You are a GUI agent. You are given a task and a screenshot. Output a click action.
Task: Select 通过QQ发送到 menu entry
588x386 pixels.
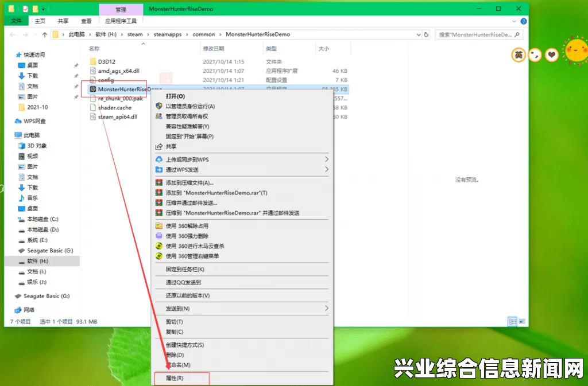(x=183, y=282)
